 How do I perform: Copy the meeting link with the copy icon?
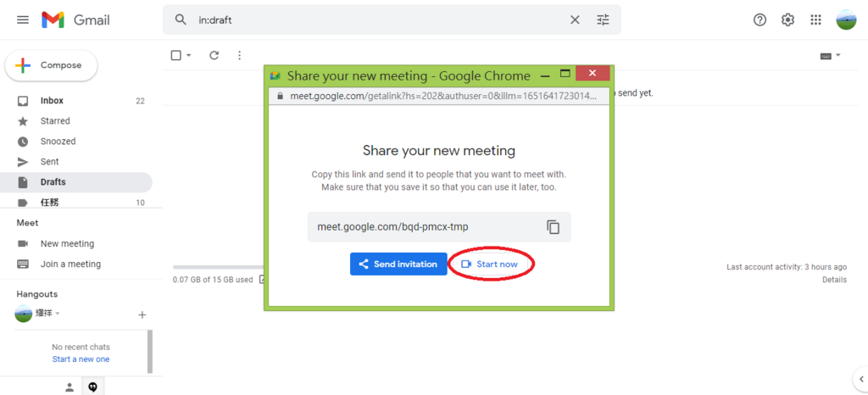pos(553,227)
